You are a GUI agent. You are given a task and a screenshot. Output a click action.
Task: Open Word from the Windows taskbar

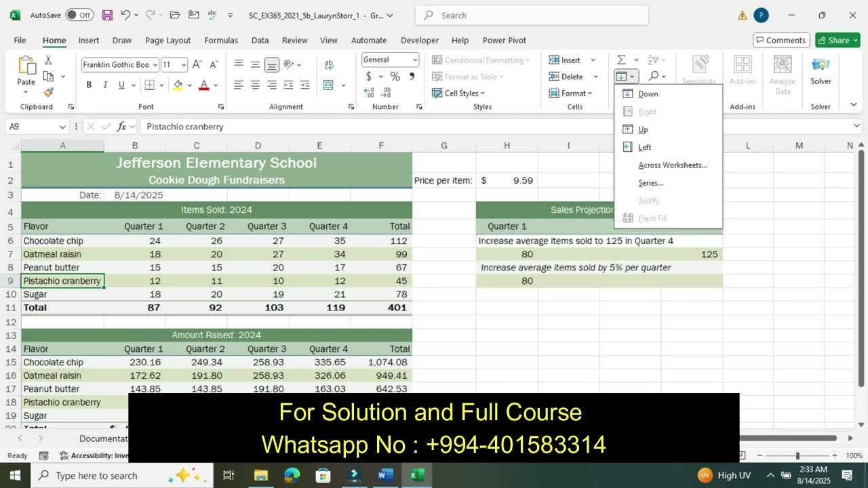point(386,475)
